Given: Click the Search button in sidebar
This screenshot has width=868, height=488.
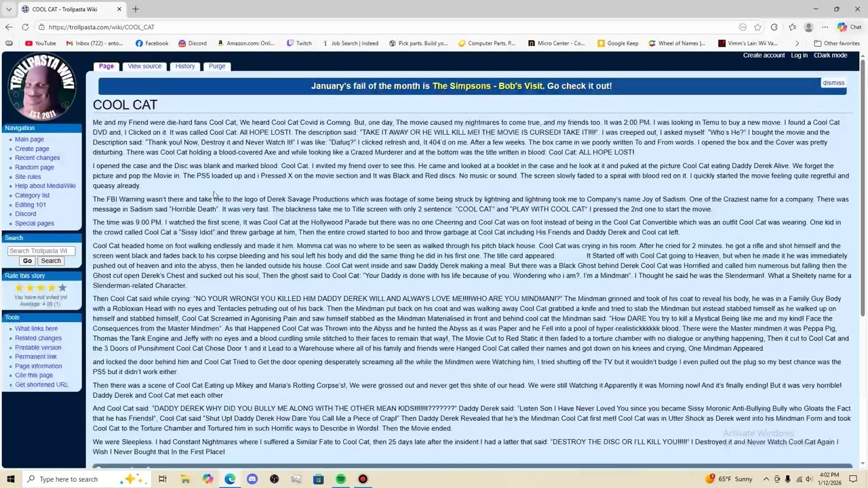Looking at the screenshot, I should (50, 261).
